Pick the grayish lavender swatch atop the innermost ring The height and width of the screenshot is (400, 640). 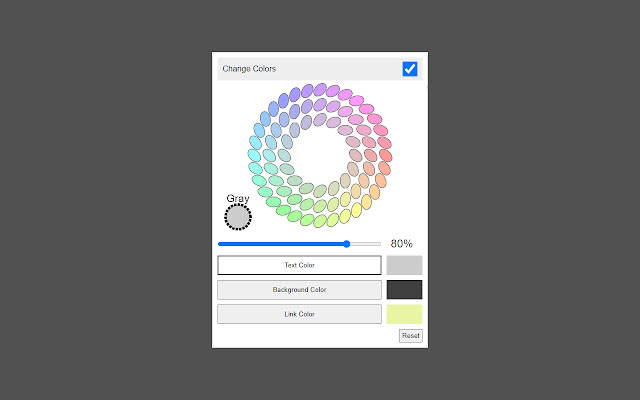click(320, 120)
